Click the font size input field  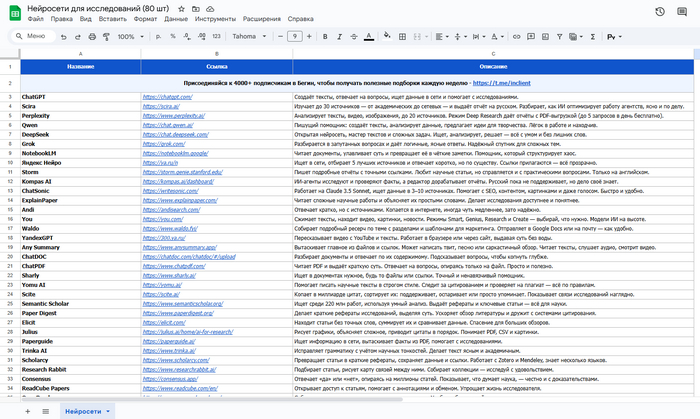294,36
